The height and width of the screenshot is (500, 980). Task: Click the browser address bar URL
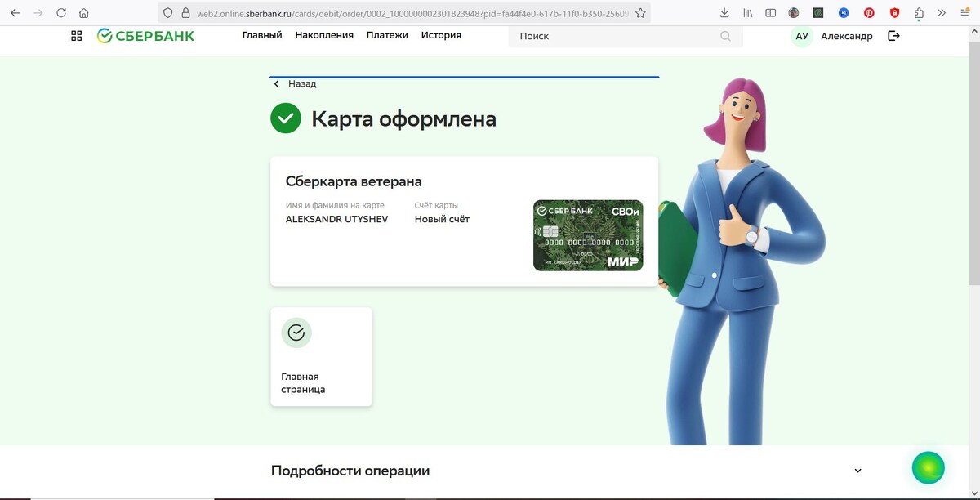413,13
